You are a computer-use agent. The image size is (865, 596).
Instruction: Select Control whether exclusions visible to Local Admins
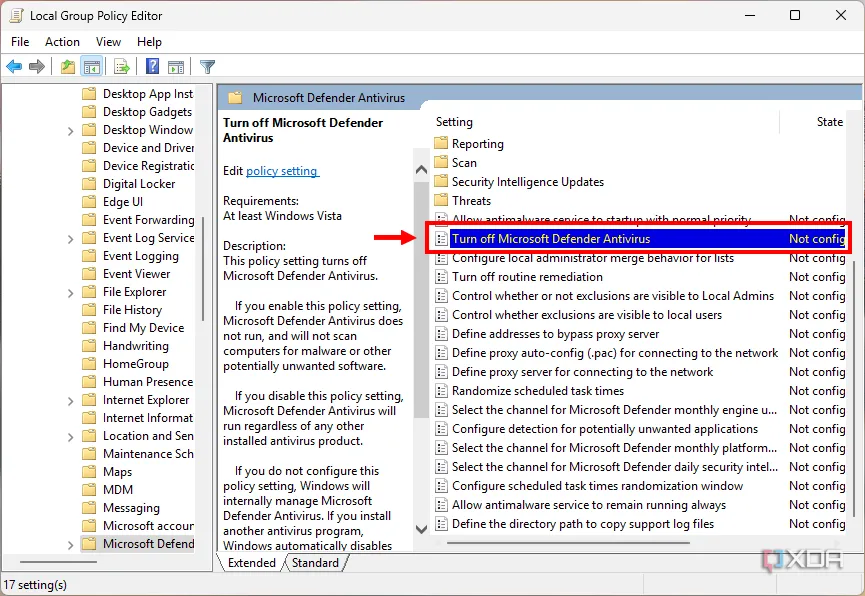point(613,296)
